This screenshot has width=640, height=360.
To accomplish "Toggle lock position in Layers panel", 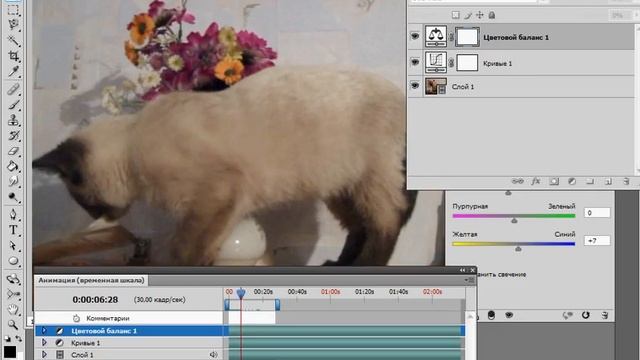I will [480, 15].
